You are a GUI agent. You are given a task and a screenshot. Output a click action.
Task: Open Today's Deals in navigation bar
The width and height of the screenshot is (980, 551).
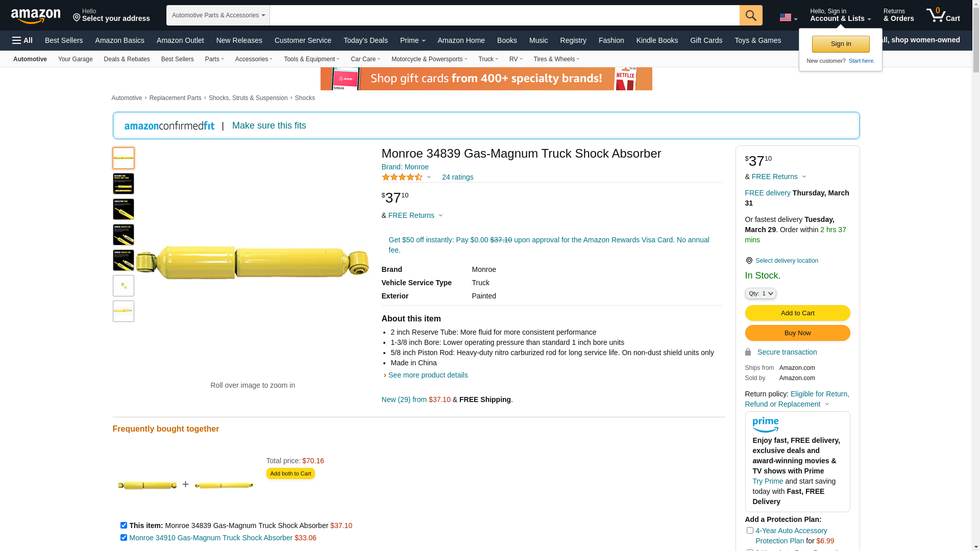[x=365, y=40]
